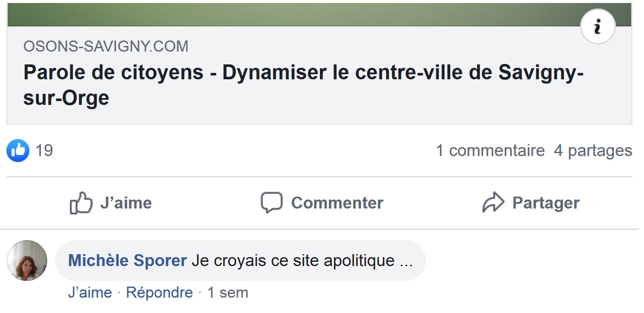Open Michèle Sporer's name link

[127, 261]
